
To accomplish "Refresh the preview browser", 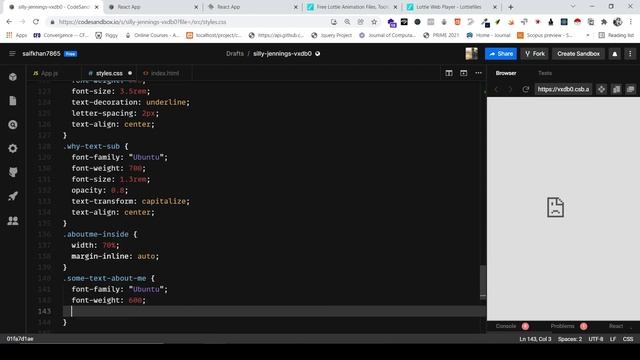I will [x=525, y=89].
